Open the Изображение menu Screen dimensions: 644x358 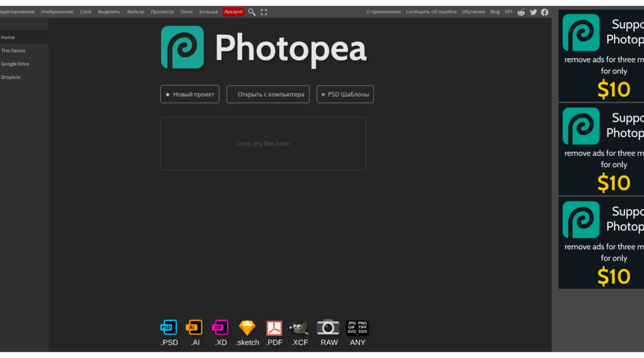57,12
